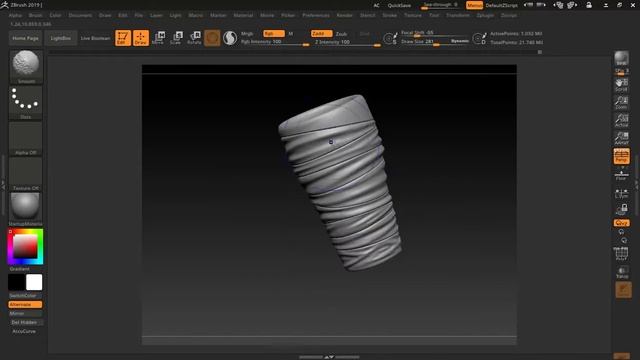Select the Rotate transform tool
Screen dimensions: 640x360
pyautogui.click(x=194, y=38)
